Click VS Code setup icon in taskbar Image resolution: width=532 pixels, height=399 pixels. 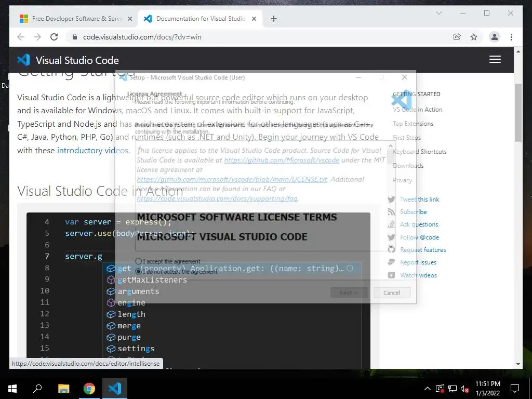click(115, 389)
